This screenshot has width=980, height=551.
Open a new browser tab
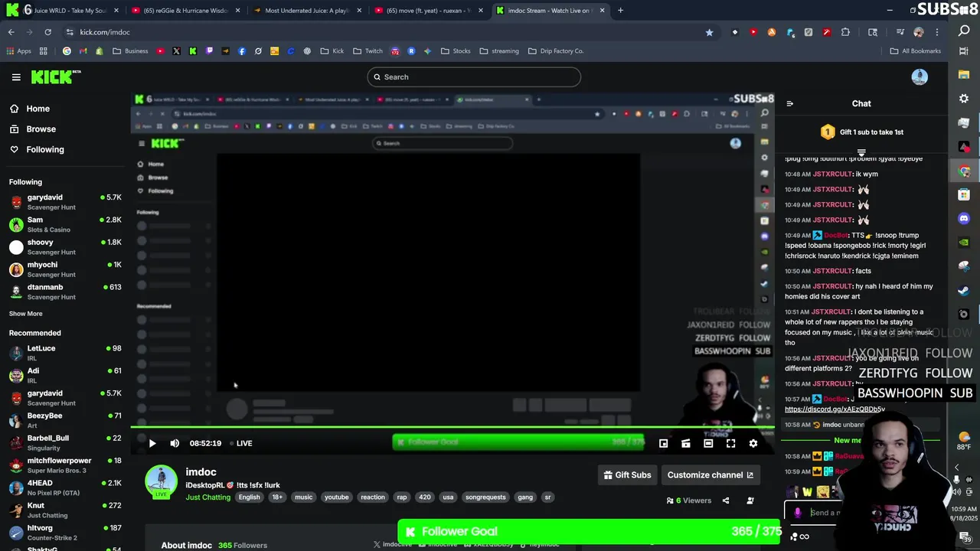pos(620,11)
